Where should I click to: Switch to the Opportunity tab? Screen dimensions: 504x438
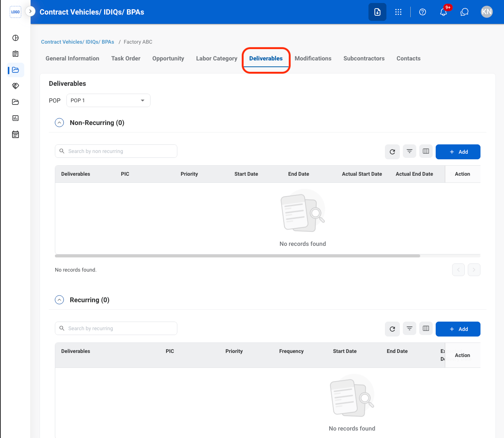pyautogui.click(x=168, y=59)
